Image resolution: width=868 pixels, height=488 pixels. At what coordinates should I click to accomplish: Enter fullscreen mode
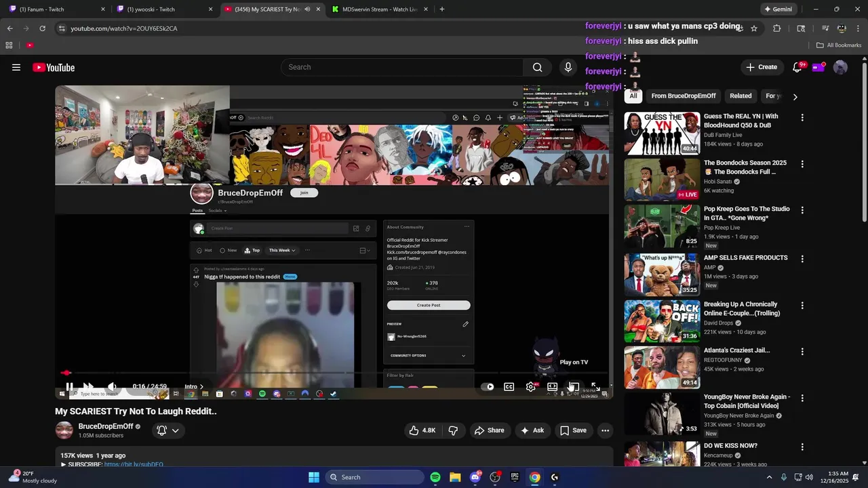[x=595, y=387]
